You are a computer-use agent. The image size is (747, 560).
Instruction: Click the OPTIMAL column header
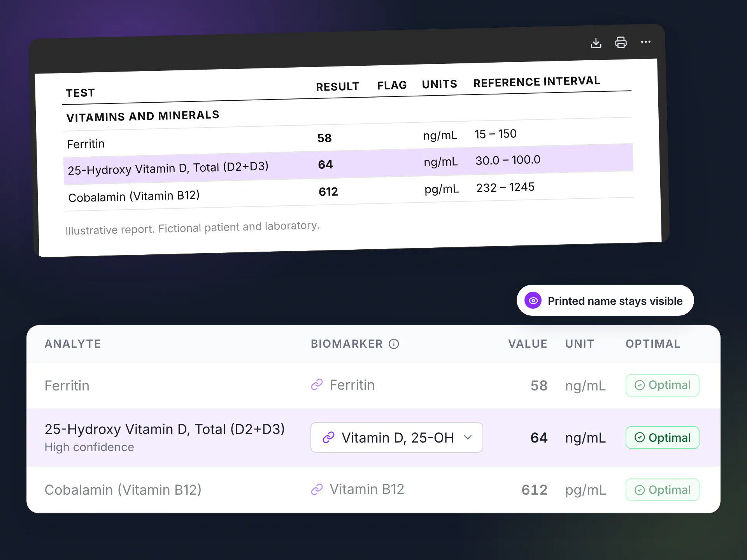[653, 344]
